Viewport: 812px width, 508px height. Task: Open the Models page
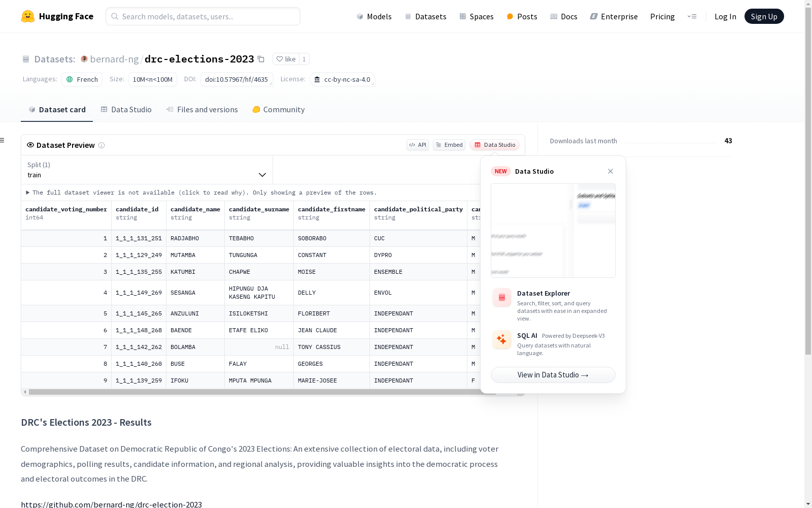point(374,16)
